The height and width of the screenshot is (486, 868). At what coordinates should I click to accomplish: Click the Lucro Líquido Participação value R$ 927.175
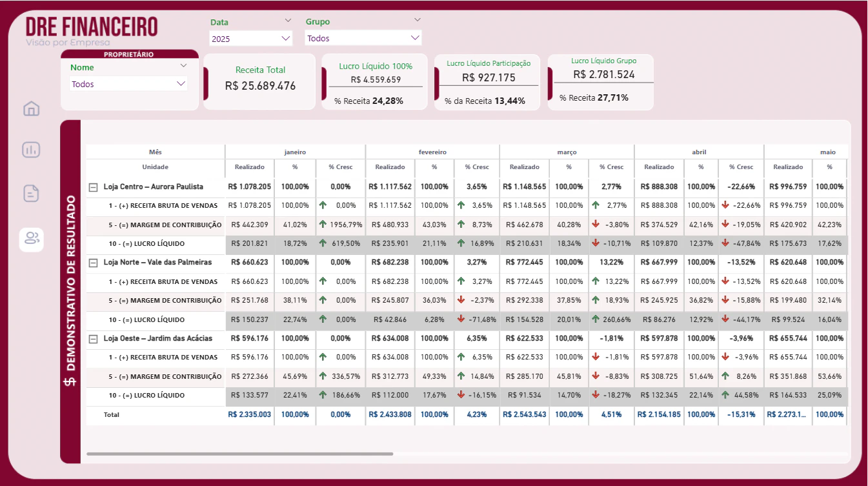[489, 77]
